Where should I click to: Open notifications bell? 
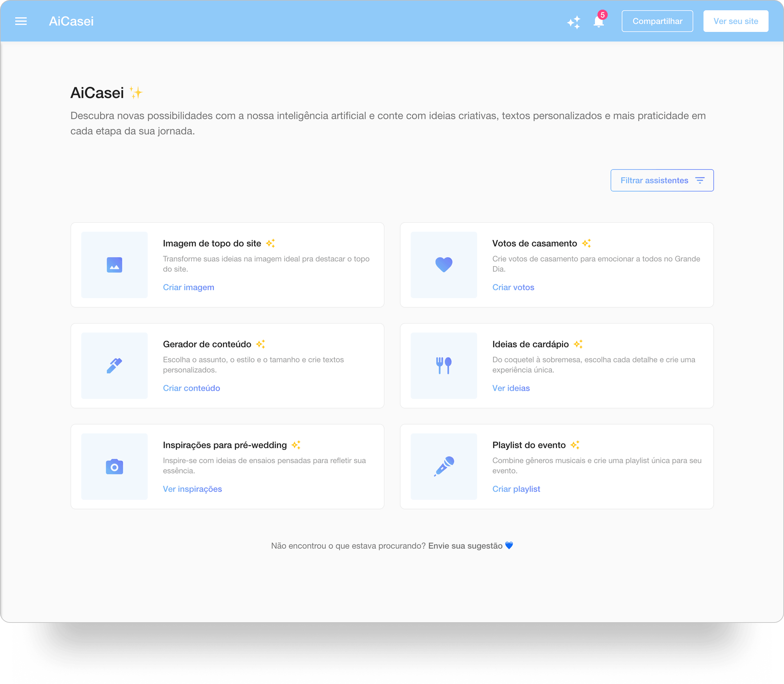click(x=599, y=22)
